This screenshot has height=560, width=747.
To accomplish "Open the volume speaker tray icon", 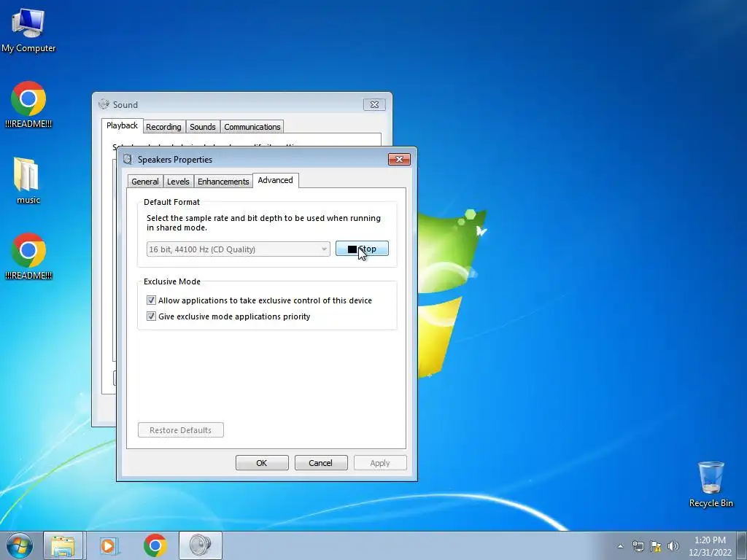I will pos(673,546).
